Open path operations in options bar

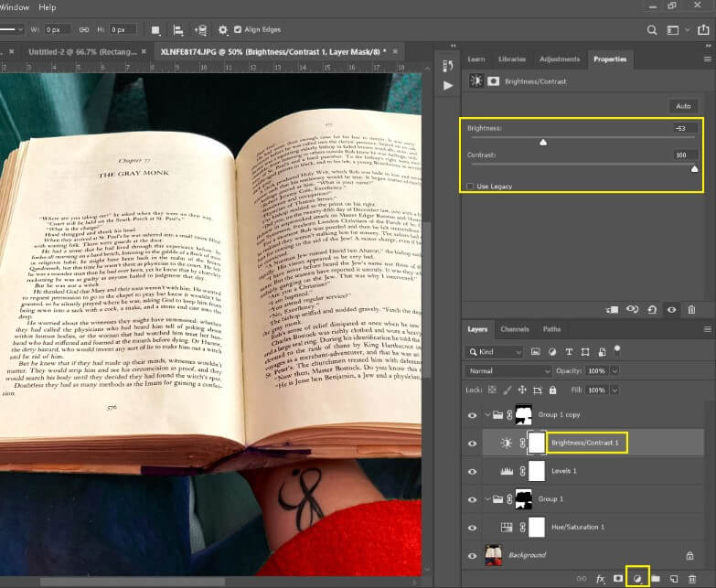coord(155,30)
